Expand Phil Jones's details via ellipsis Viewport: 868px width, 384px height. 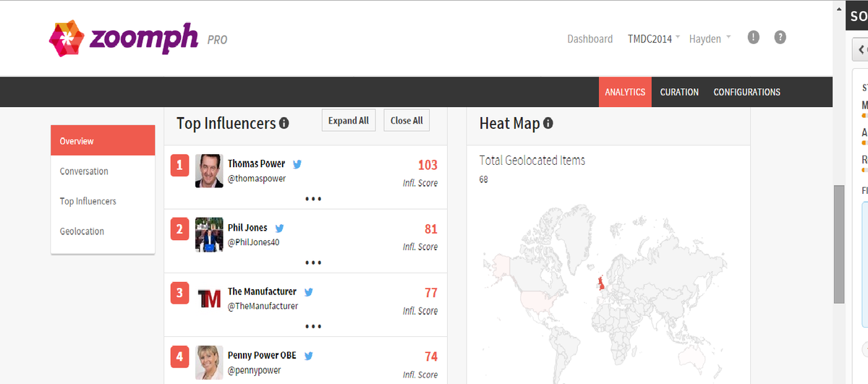313,263
